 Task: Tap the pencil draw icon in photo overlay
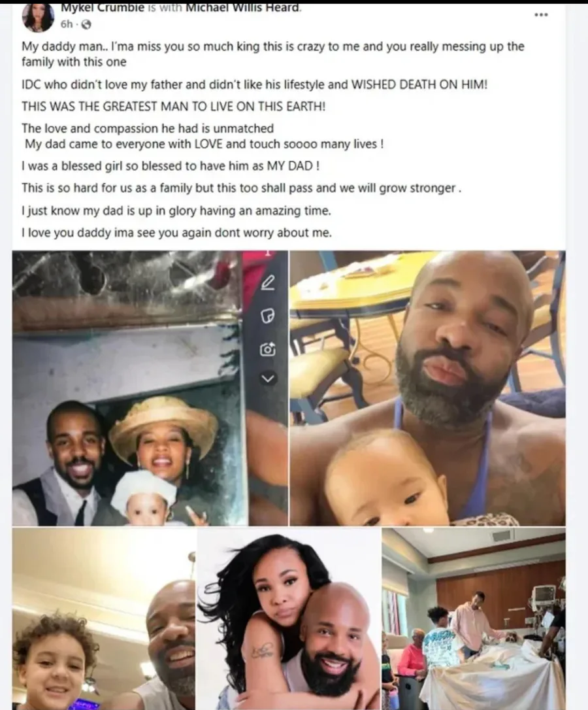click(x=268, y=283)
